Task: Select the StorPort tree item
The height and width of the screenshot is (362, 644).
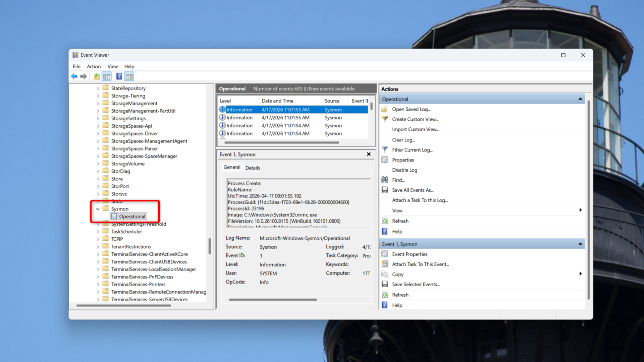Action: 120,186
